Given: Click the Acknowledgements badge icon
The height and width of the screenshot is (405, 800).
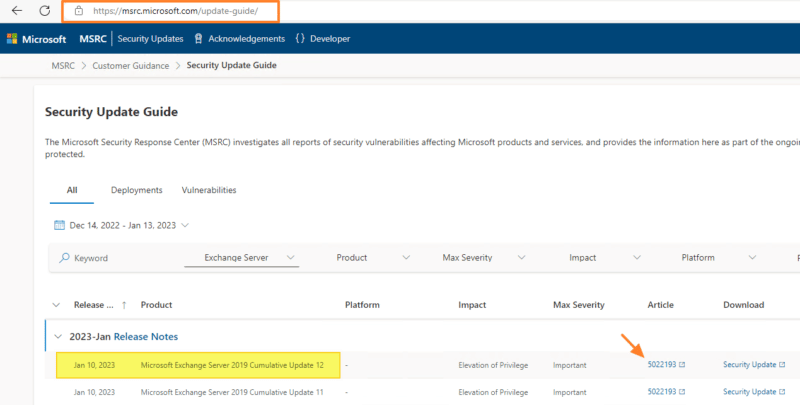Looking at the screenshot, I should click(198, 39).
